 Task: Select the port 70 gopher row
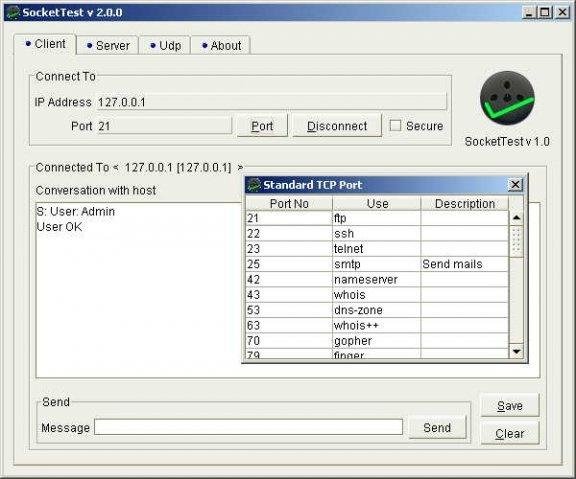377,341
